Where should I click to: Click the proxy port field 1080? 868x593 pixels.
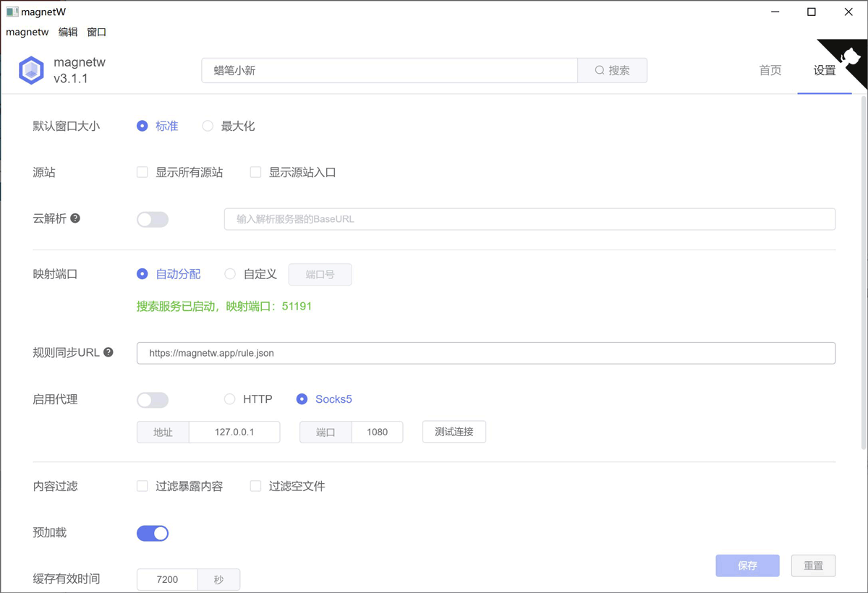pos(378,432)
